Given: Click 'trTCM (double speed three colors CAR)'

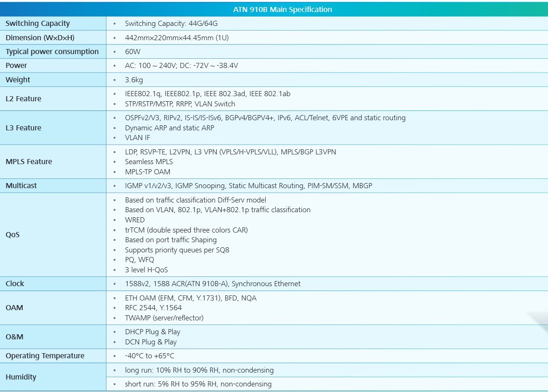Looking at the screenshot, I should pos(186,230).
